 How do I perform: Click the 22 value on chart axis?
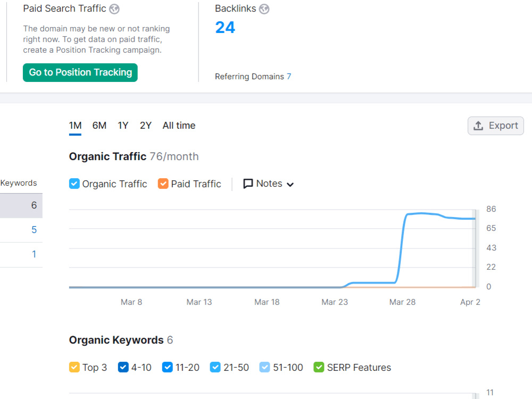[x=491, y=267]
